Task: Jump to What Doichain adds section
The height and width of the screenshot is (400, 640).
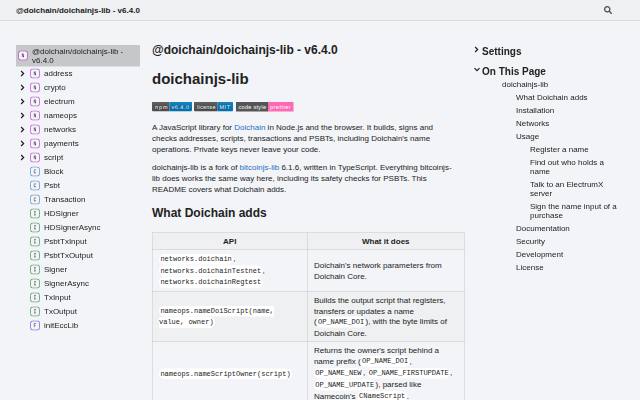Action: pyautogui.click(x=551, y=98)
